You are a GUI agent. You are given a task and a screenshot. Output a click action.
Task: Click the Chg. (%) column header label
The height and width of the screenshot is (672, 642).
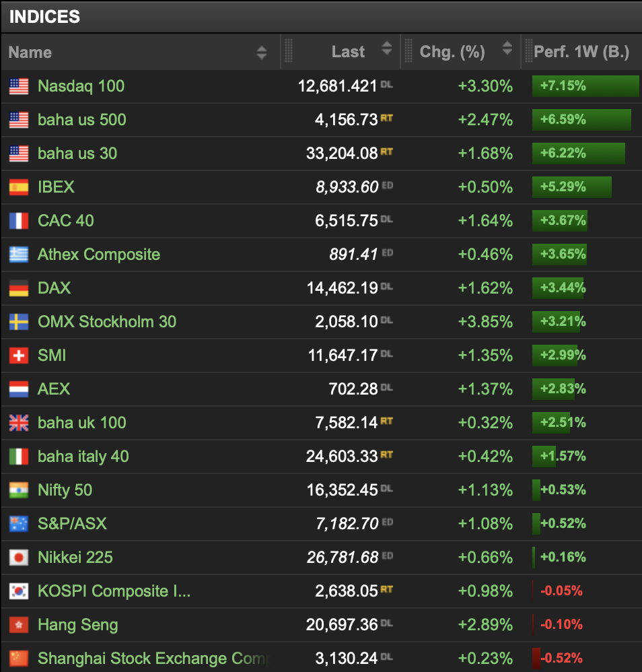(452, 52)
